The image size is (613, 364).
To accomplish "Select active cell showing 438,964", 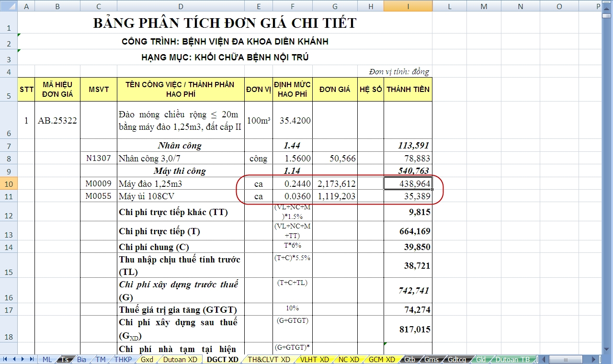I will 408,183.
